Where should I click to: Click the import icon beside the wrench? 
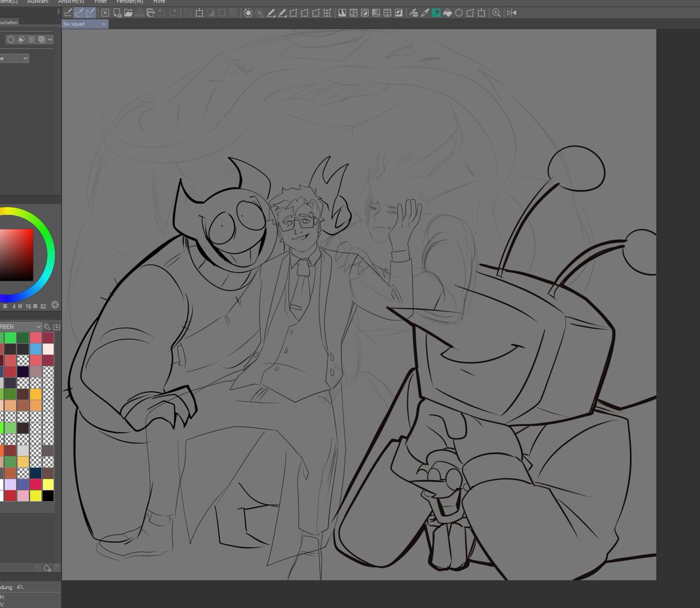tap(56, 326)
